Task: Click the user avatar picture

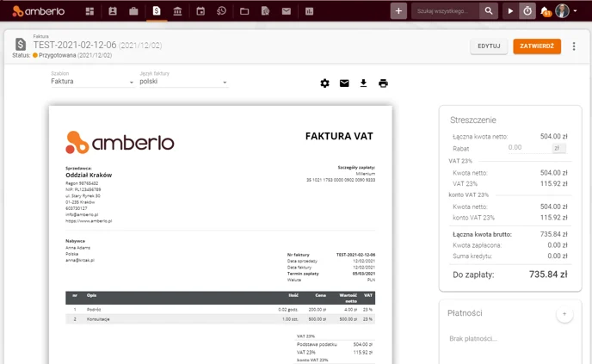Action: click(562, 11)
